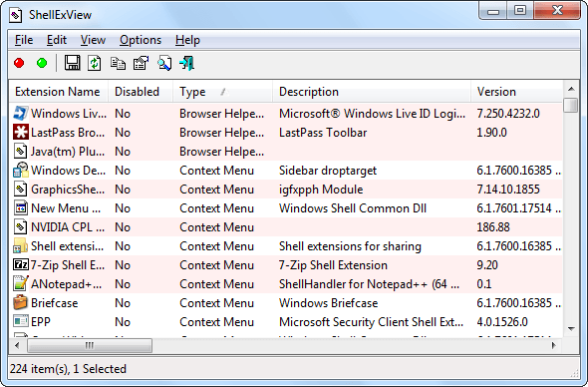Click the Windows Live row icon
The width and height of the screenshot is (588, 387).
(21, 114)
